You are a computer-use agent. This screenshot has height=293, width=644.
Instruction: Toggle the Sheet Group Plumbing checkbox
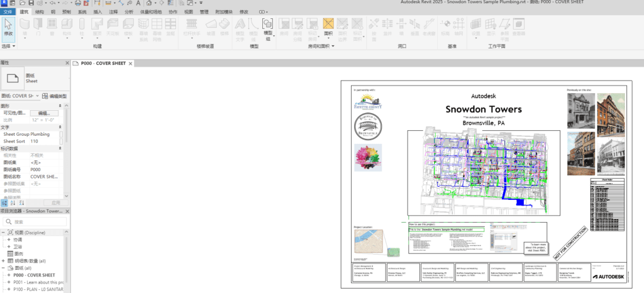tap(61, 134)
